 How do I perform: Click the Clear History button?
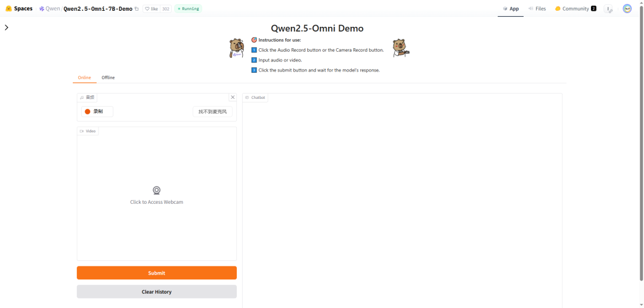156,291
